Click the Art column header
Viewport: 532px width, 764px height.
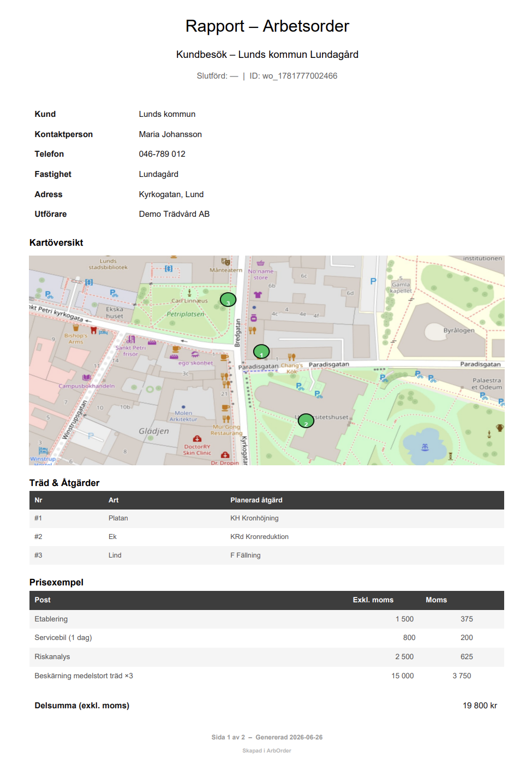tap(113, 500)
